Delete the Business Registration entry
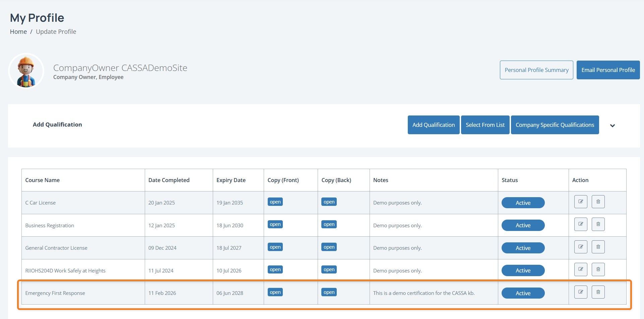Screen dimensions: 644x319 click(598, 224)
